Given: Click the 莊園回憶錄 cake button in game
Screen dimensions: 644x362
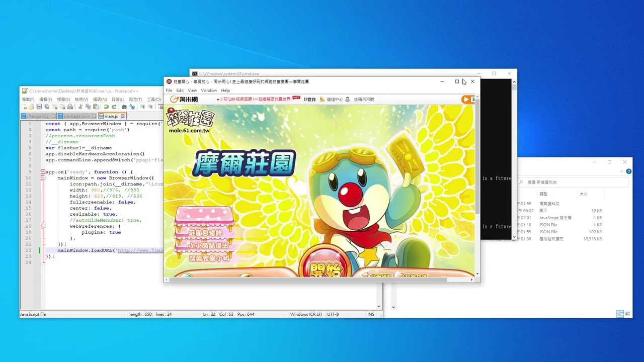Looking at the screenshot, I should tap(204, 233).
